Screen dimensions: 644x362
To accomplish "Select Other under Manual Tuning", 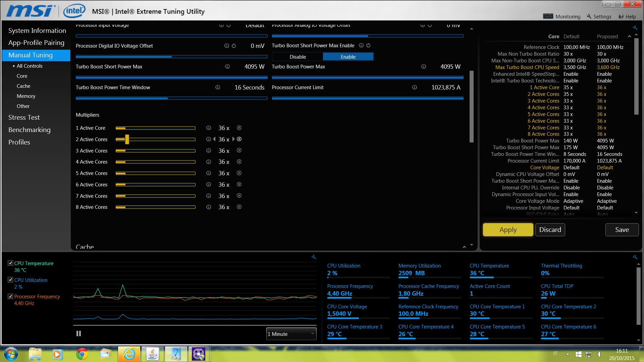I will pyautogui.click(x=23, y=106).
